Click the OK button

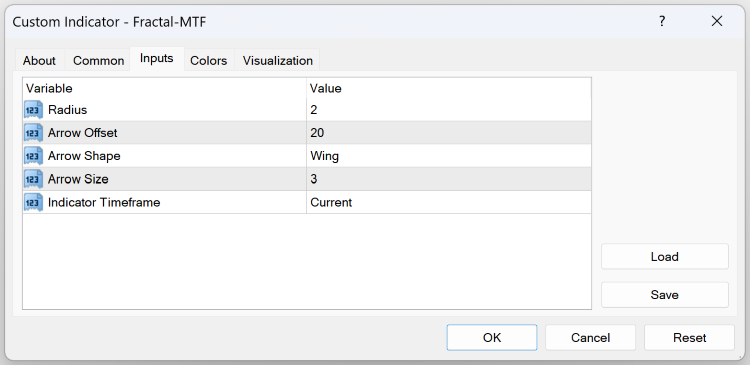pos(492,338)
